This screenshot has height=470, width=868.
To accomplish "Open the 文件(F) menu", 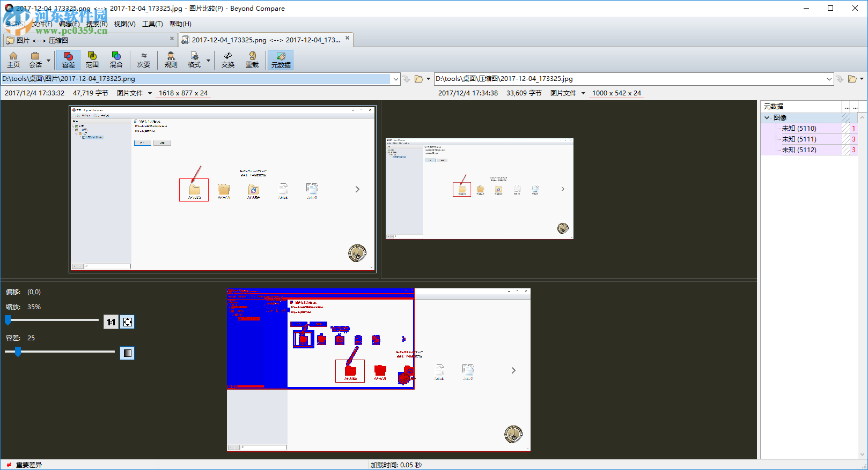I will [42, 24].
